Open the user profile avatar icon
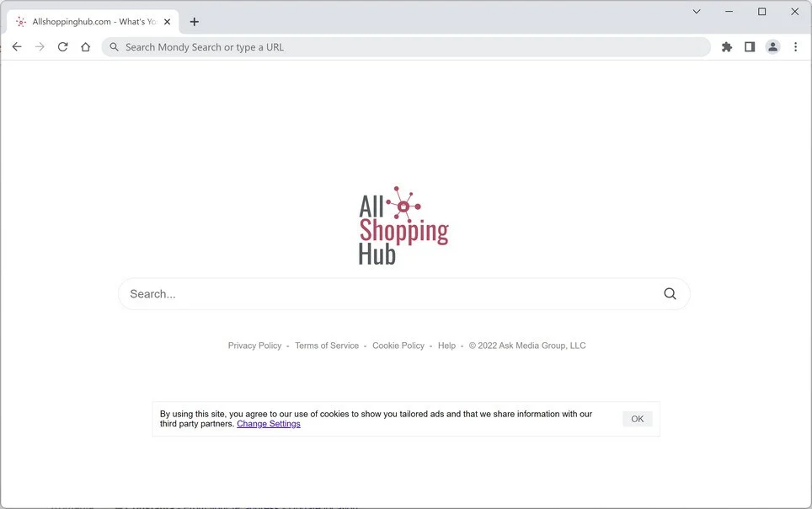 coord(772,47)
